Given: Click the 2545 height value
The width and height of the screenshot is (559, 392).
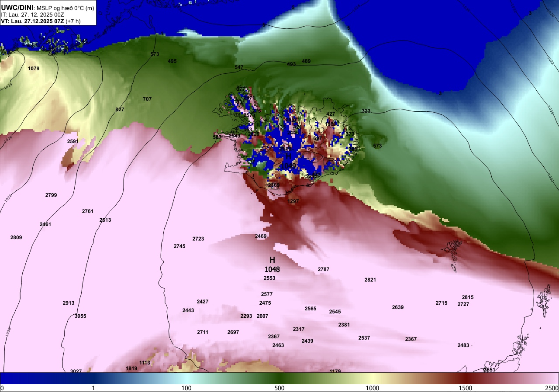Looking at the screenshot, I should point(335,312).
